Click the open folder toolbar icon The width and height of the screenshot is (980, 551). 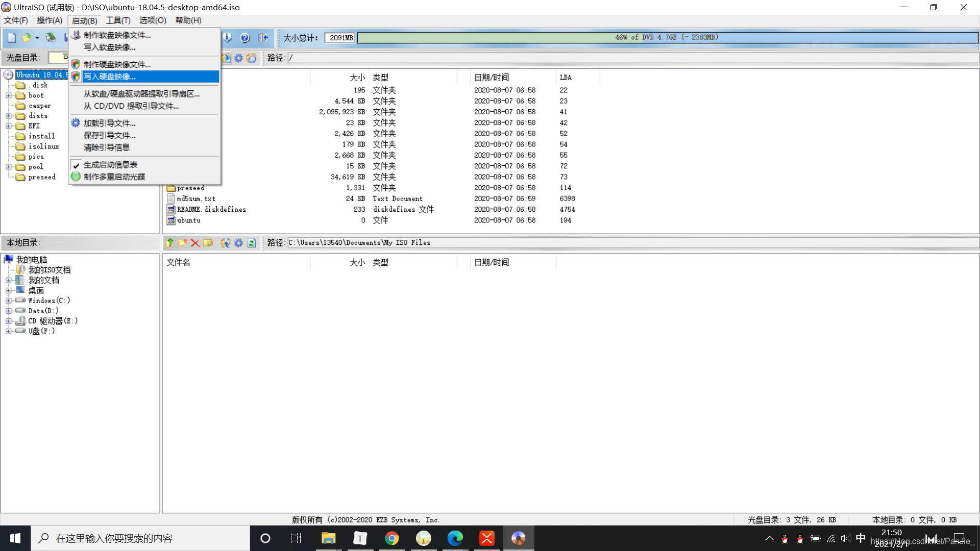pos(26,38)
